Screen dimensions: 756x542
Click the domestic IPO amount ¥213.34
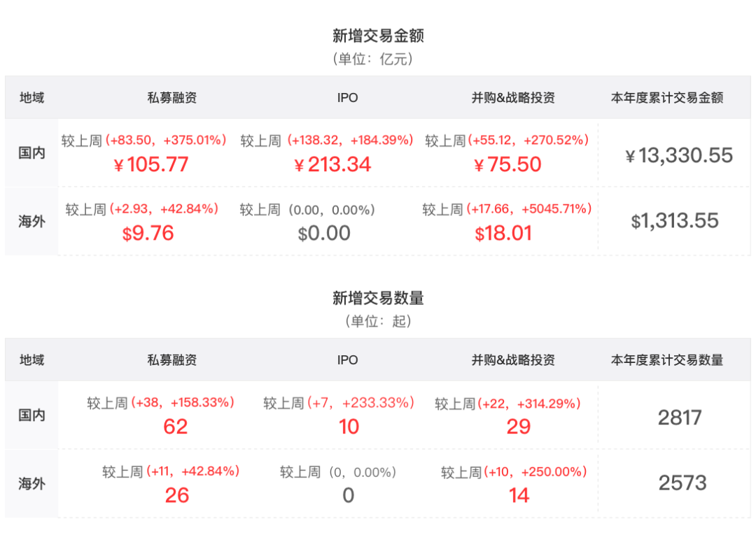(332, 165)
